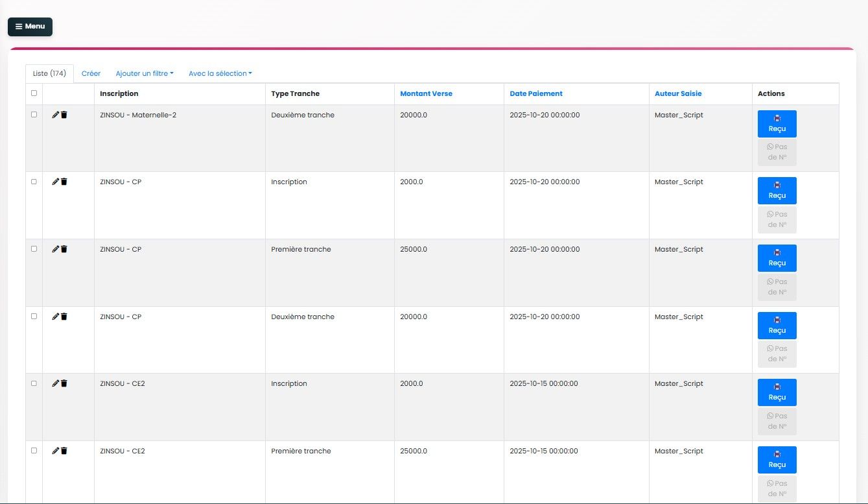The height and width of the screenshot is (504, 868).
Task: Edit the ZINSOU - CE2 Première tranche row
Action: pos(55,451)
